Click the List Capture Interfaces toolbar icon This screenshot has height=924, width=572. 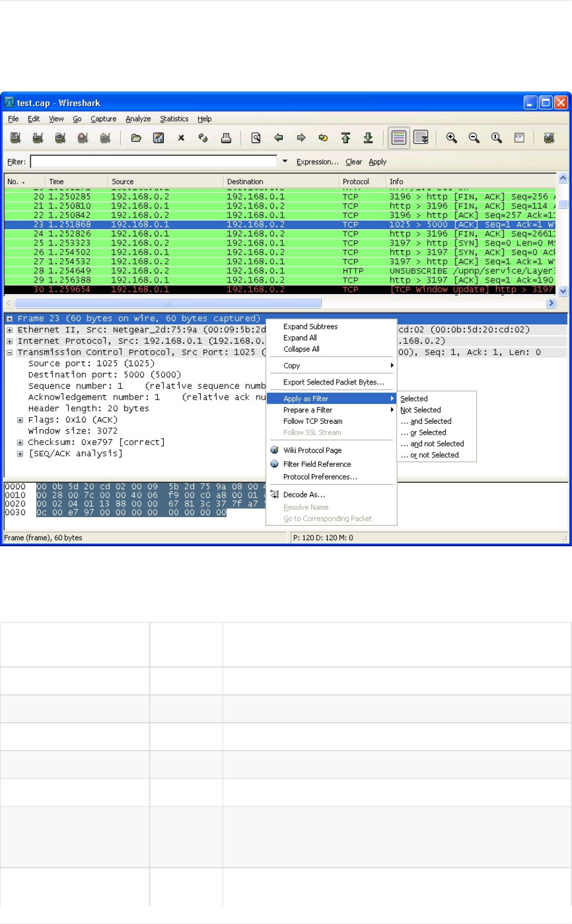tap(16, 138)
